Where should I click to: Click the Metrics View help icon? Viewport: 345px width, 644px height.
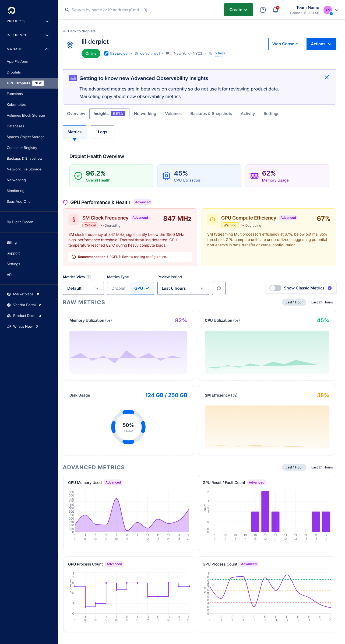tap(89, 277)
